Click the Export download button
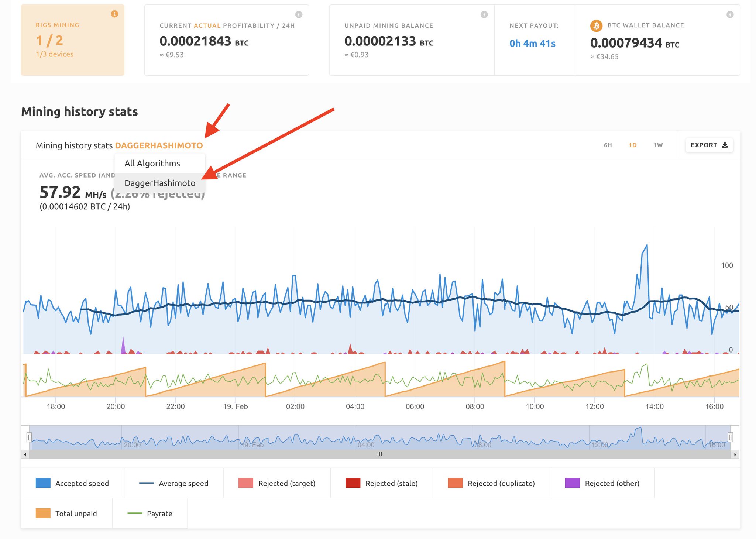756x539 pixels. tap(709, 145)
